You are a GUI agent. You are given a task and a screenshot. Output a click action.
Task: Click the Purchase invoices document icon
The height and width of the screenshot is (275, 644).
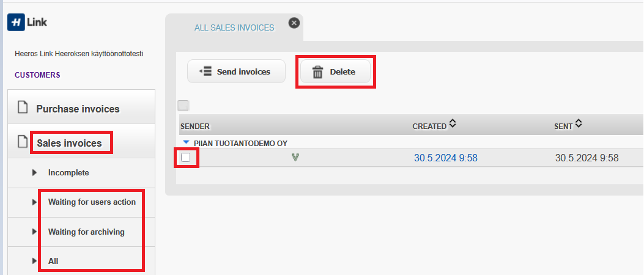pos(23,108)
